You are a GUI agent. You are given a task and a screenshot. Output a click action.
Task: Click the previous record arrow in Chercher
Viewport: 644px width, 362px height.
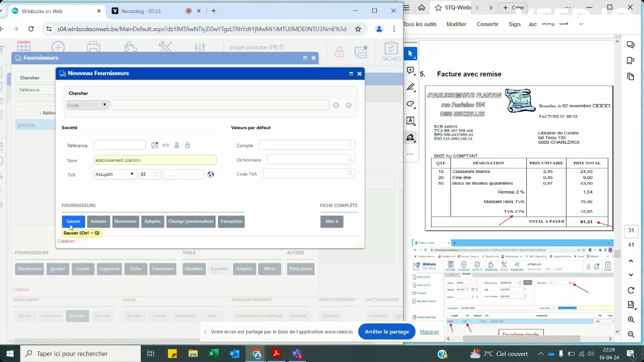(x=336, y=105)
